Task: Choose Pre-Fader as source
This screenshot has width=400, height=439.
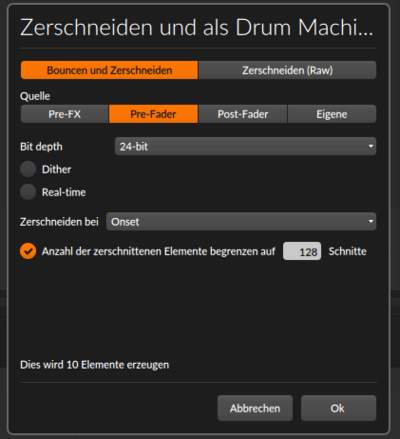Action: tap(153, 114)
